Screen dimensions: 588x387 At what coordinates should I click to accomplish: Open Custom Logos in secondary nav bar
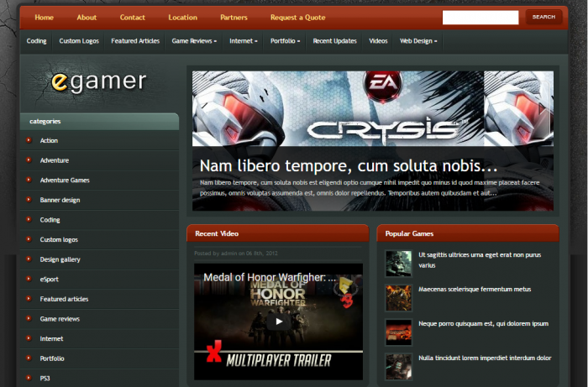coord(79,41)
